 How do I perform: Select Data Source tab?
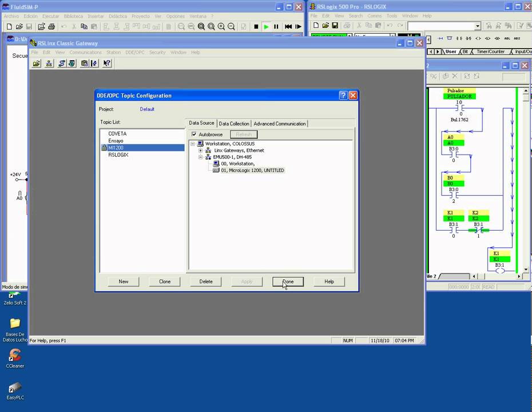tap(201, 123)
